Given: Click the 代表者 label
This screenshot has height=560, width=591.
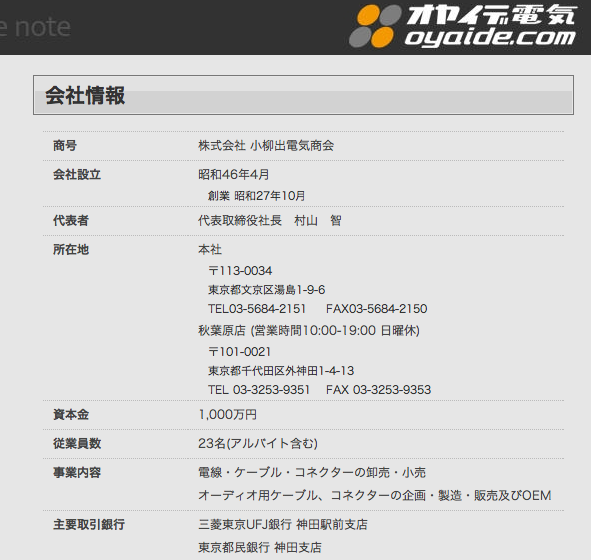Looking at the screenshot, I should pyautogui.click(x=71, y=220).
